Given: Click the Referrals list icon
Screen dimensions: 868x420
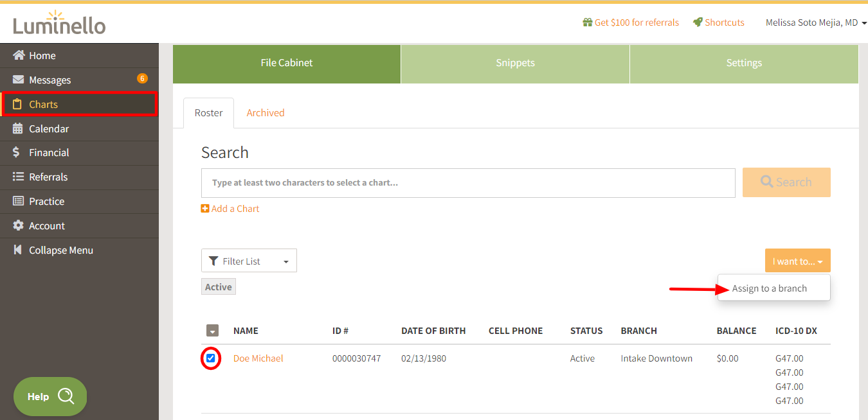Looking at the screenshot, I should 18,177.
